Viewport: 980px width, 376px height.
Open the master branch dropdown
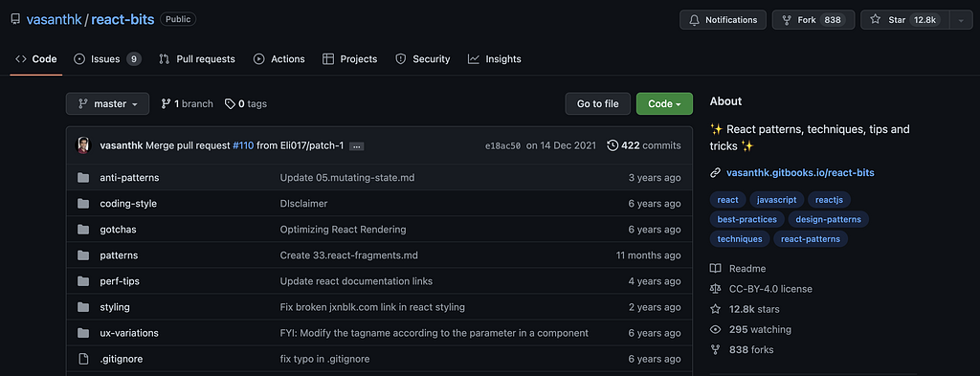point(107,103)
